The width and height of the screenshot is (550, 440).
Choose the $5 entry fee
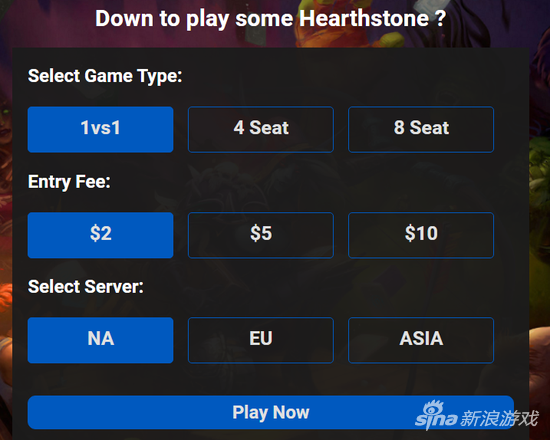coord(261,235)
